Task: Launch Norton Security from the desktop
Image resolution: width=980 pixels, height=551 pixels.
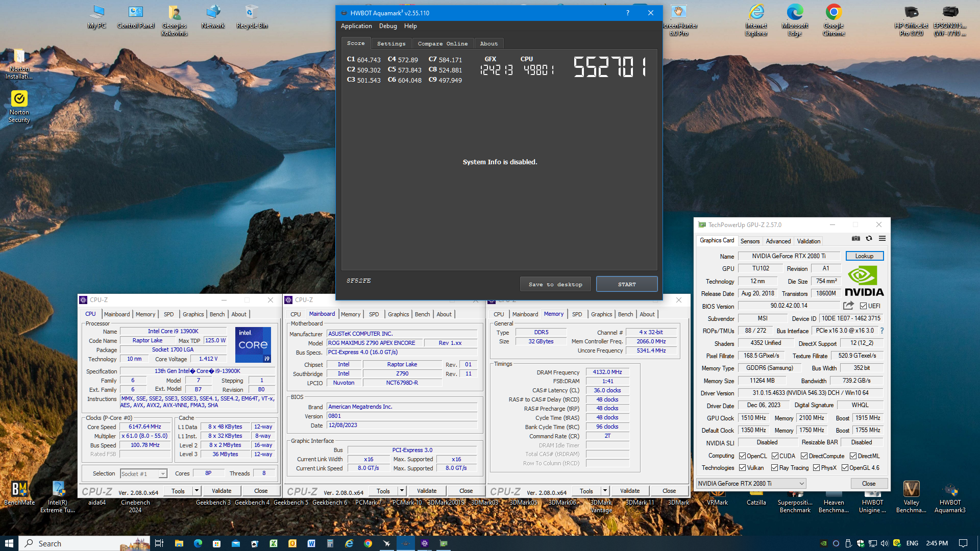Action: [x=19, y=107]
